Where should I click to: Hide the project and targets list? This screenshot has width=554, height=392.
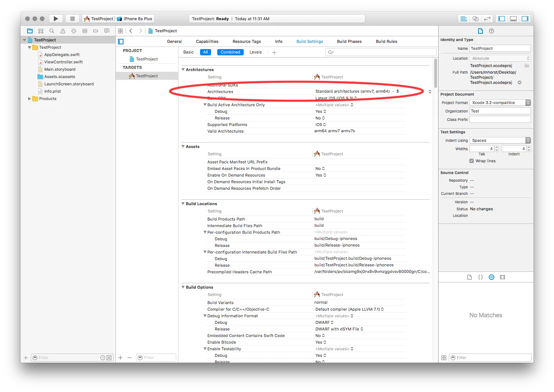[x=121, y=42]
